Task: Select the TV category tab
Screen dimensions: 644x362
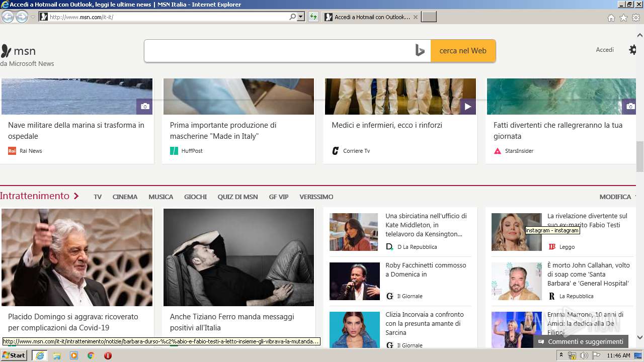Action: point(98,197)
